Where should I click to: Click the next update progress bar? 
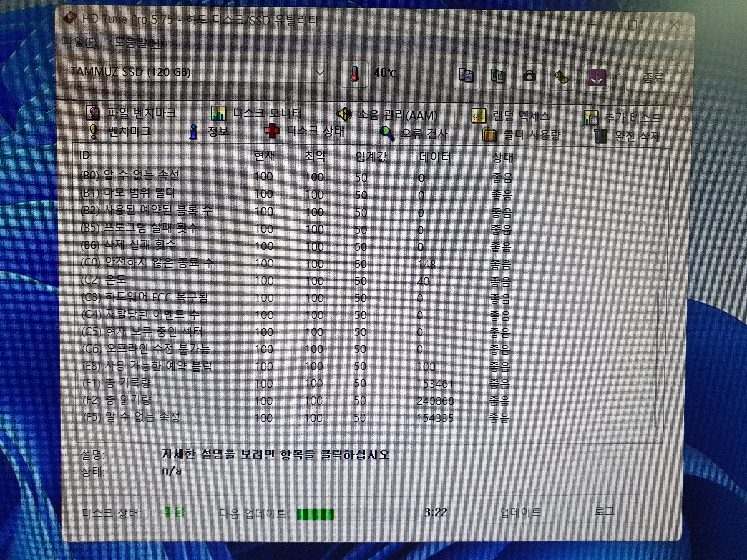click(x=356, y=514)
